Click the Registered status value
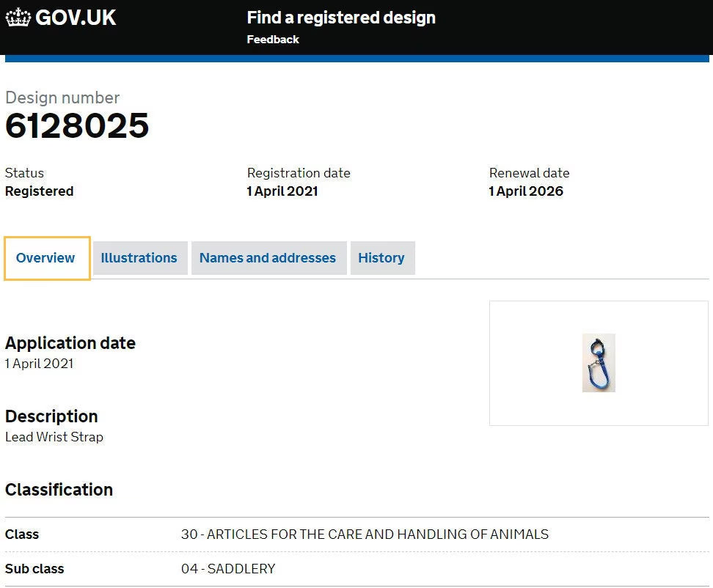 tap(40, 191)
